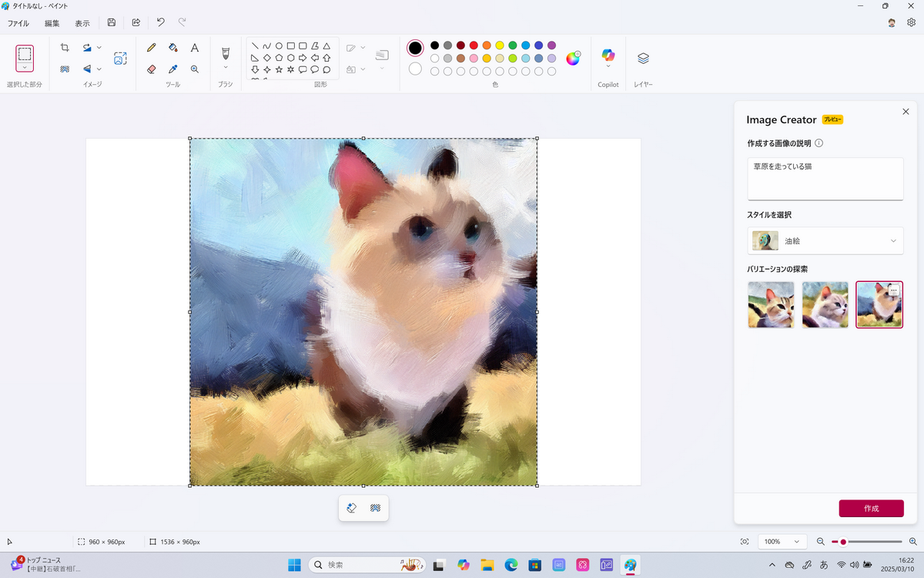Expand the Flip options dropdown

(99, 69)
